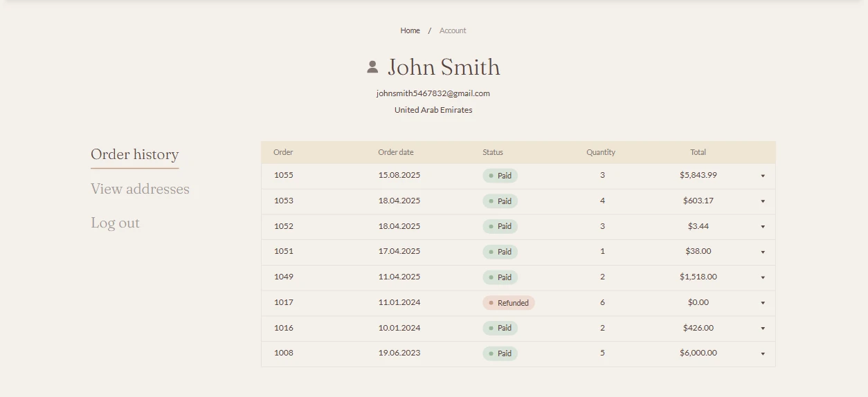Image resolution: width=868 pixels, height=397 pixels.
Task: Expand order 1049 details arrow
Action: click(x=763, y=277)
